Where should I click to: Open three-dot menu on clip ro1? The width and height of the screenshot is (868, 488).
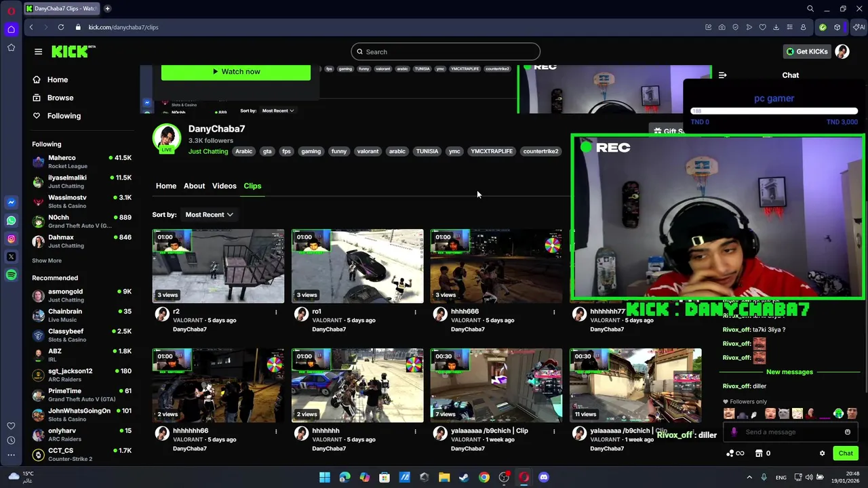[415, 312]
